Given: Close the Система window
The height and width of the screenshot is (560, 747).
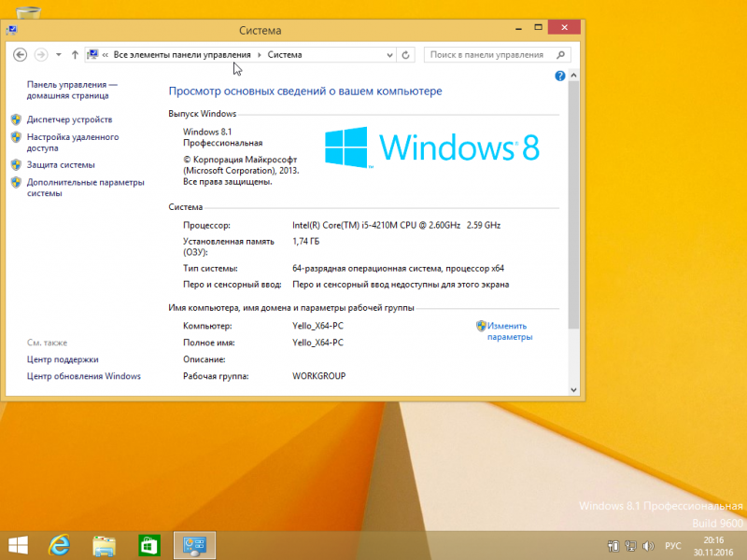Looking at the screenshot, I should [564, 27].
